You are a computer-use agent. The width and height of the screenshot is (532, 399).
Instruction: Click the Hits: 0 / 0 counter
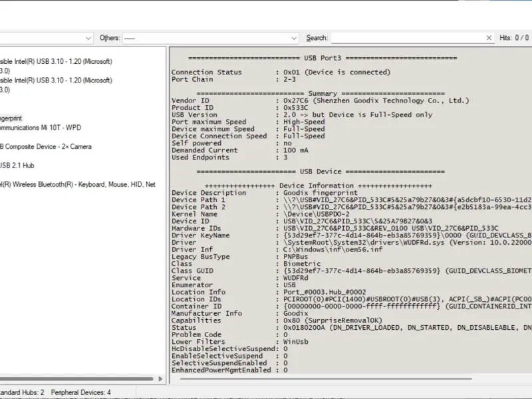tap(514, 38)
